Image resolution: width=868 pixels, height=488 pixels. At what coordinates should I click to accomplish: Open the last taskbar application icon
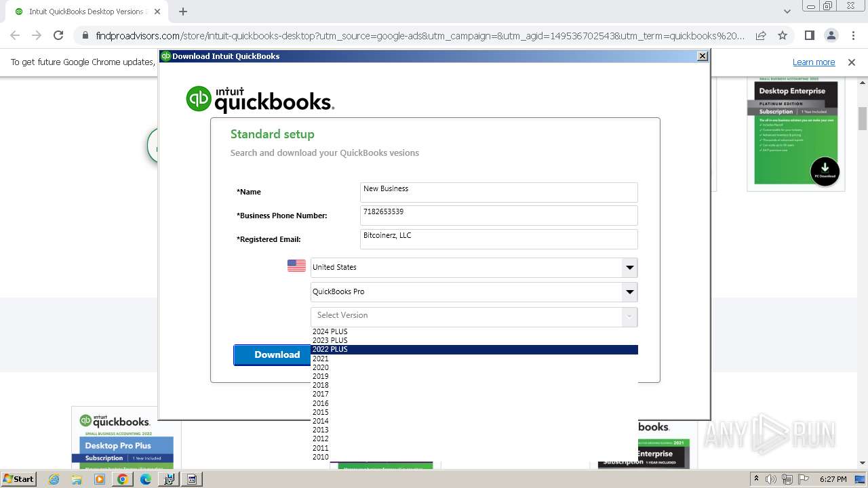click(192, 479)
